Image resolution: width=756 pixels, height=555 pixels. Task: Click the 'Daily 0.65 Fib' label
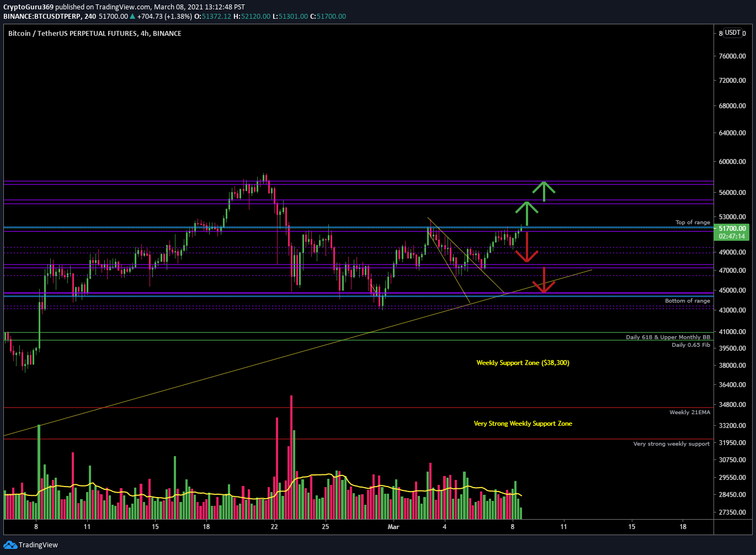tap(691, 345)
